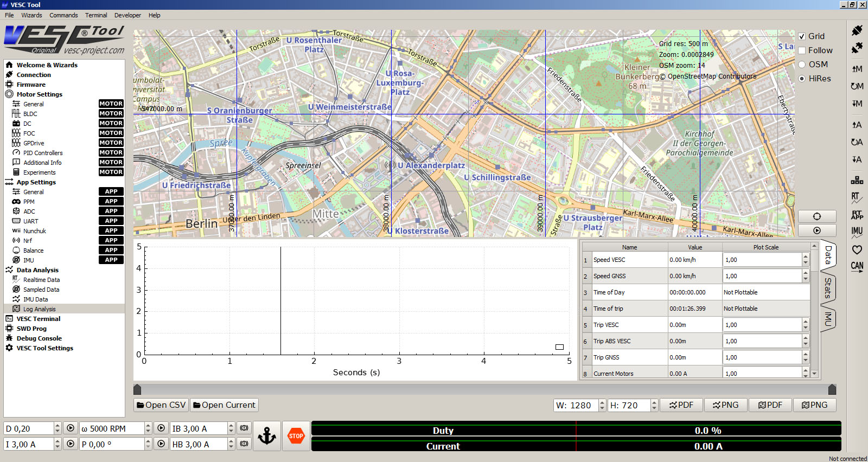Click the Open CSV button
This screenshot has width=868, height=462.
coord(161,405)
